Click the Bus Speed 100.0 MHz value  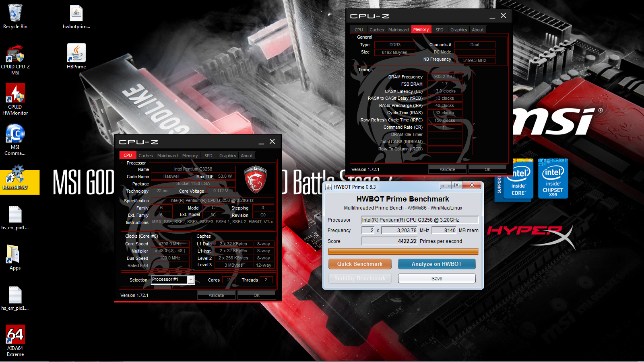(x=170, y=258)
